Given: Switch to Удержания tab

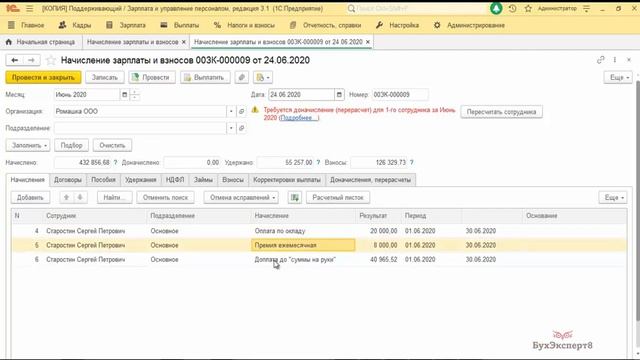Looking at the screenshot, I should click(141, 180).
